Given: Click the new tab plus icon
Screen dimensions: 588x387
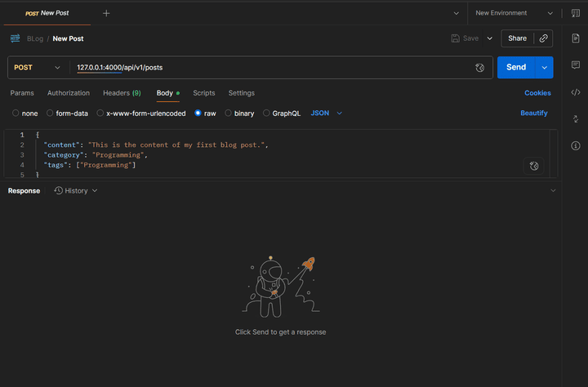Looking at the screenshot, I should [x=106, y=13].
